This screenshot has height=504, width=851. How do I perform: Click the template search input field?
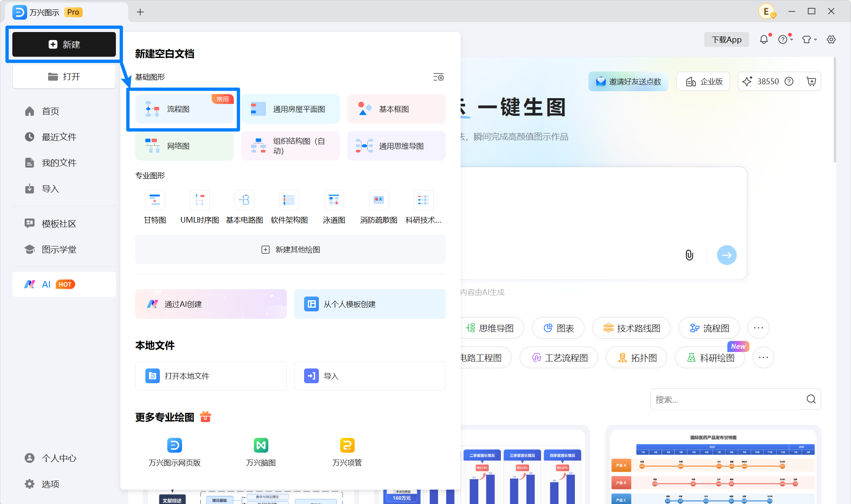[x=726, y=399]
